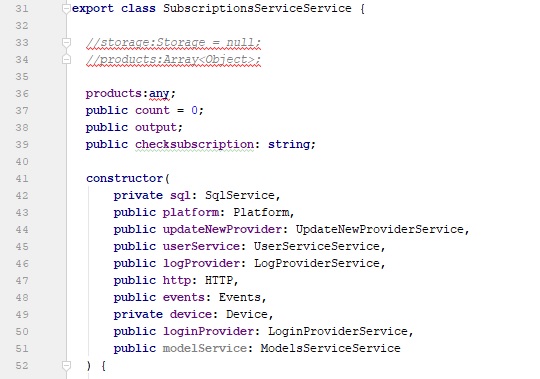Toggle fold marker beside the products Array comment
Screen dimensions: 540x379
point(66,60)
